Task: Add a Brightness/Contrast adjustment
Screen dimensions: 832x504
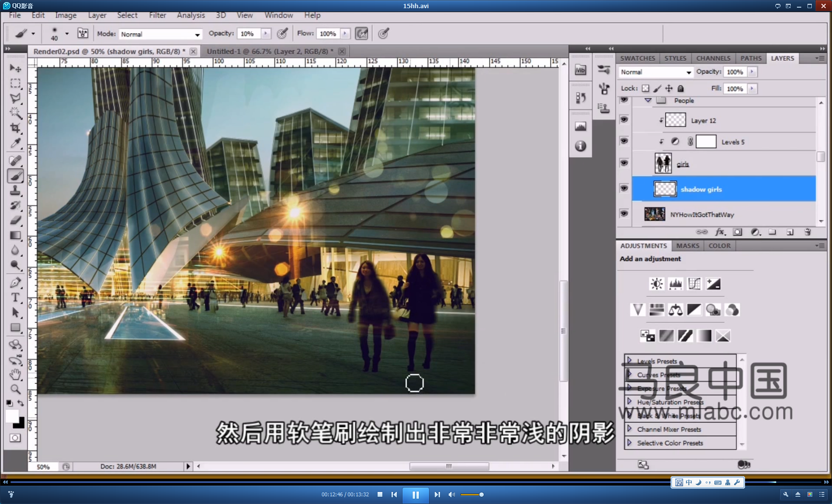Action: [x=656, y=284]
